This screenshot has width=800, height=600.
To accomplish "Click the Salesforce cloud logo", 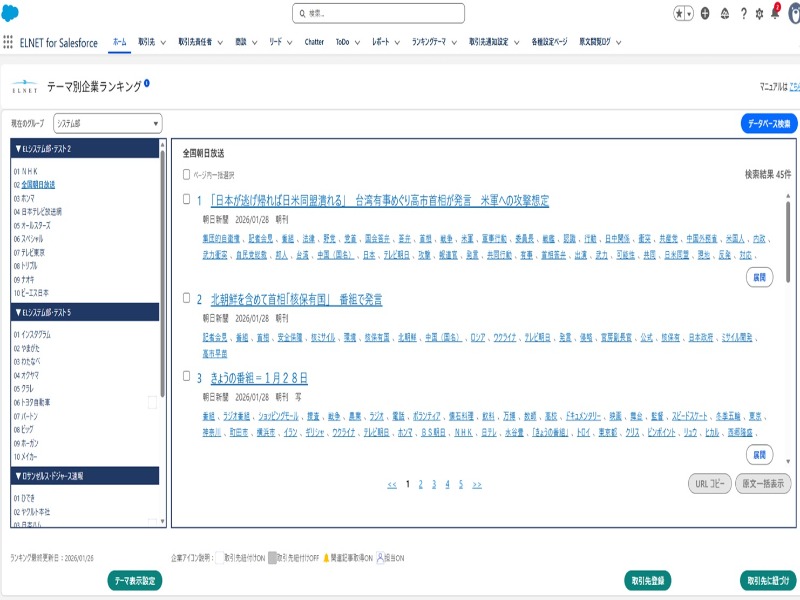I will pos(10,13).
